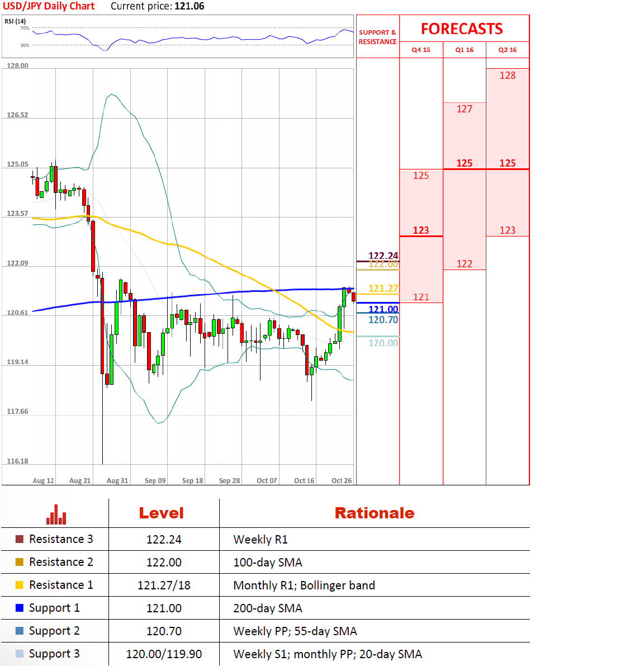Click the 70% RSI level label
Screen dimensions: 644x666
coord(25,28)
